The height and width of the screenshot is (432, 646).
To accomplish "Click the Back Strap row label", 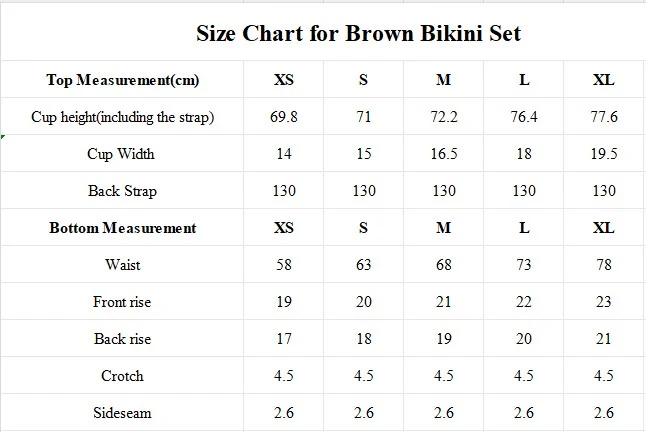I will tap(122, 191).
